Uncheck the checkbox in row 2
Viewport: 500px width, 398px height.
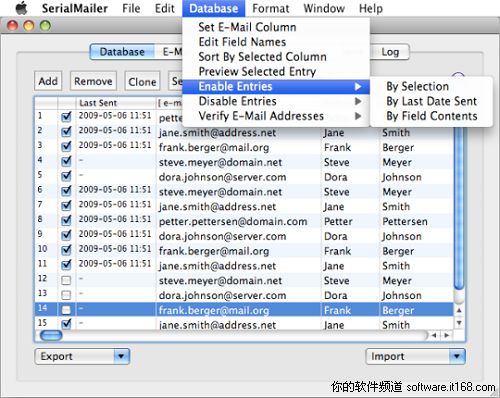tap(66, 131)
